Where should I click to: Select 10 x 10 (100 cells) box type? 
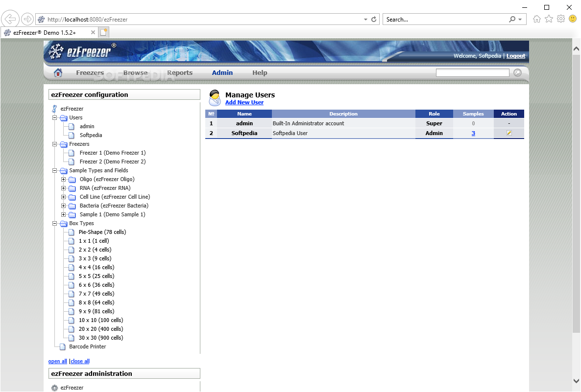point(101,320)
